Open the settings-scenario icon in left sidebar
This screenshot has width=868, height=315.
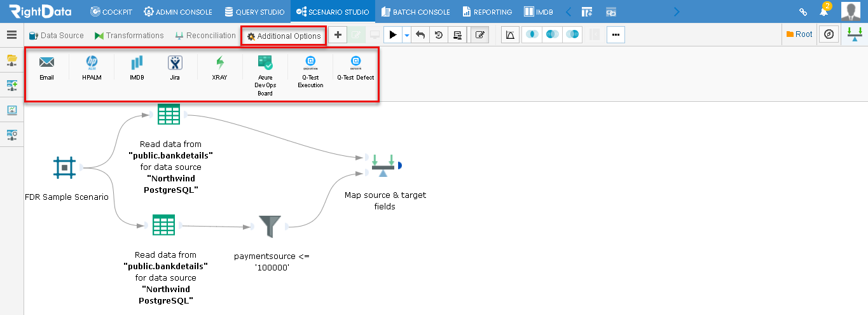click(11, 134)
